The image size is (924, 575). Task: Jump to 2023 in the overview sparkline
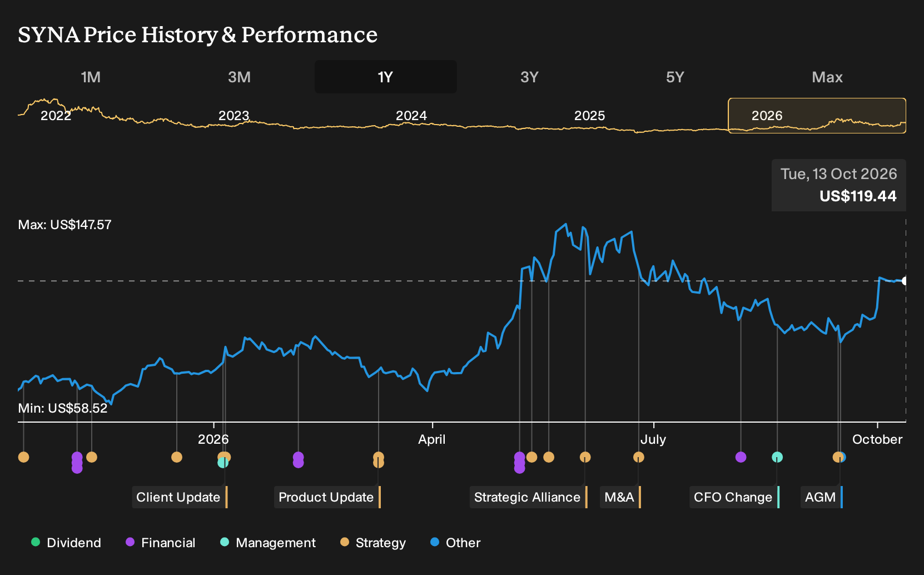pos(234,116)
